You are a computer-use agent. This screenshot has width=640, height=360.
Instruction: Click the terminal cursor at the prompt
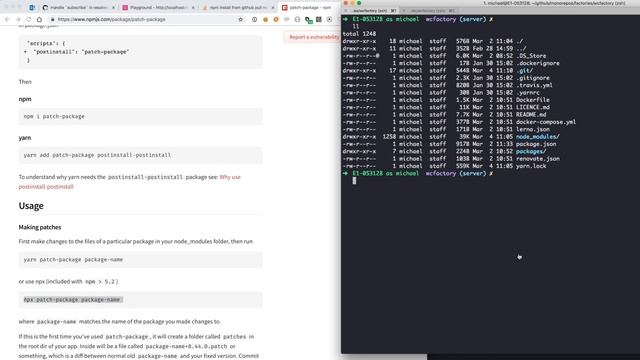click(354, 180)
